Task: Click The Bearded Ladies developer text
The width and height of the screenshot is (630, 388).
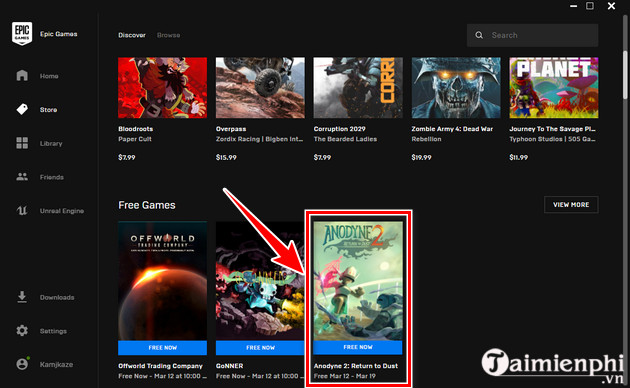Action: pos(345,139)
